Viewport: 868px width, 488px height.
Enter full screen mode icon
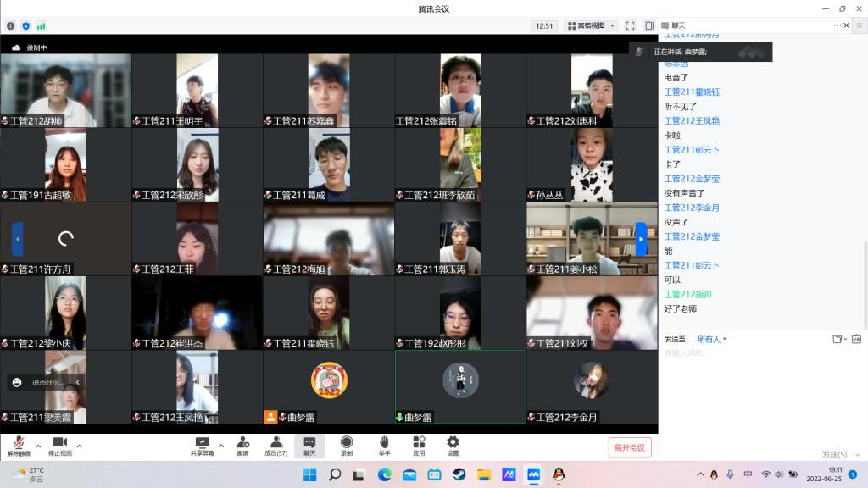(x=630, y=26)
